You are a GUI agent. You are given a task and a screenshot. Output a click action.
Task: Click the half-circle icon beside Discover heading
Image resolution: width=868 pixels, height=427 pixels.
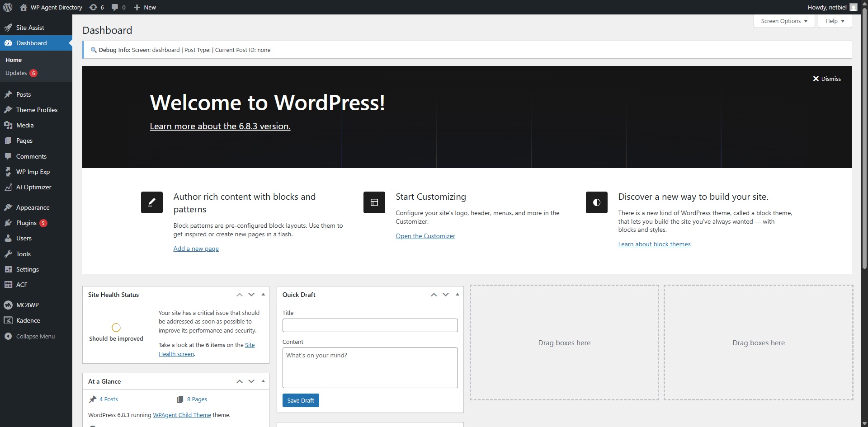coord(597,202)
